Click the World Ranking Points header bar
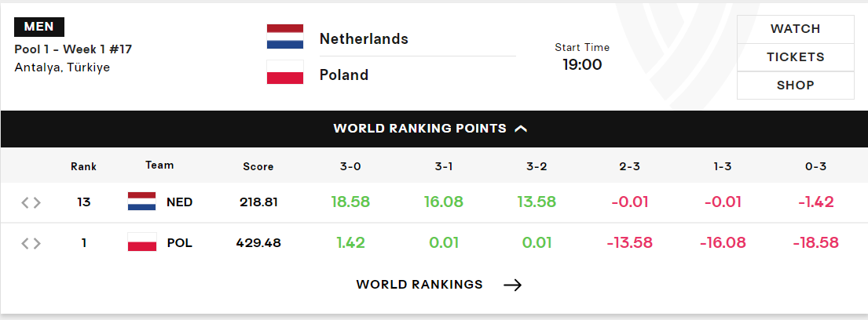Screen dimensions: 868x320 click(434, 129)
